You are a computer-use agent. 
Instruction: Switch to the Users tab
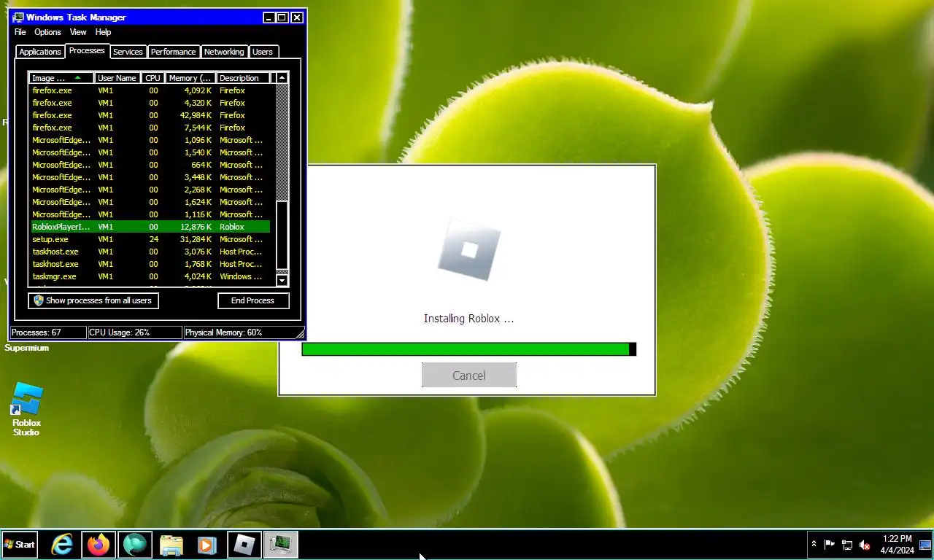(x=263, y=52)
